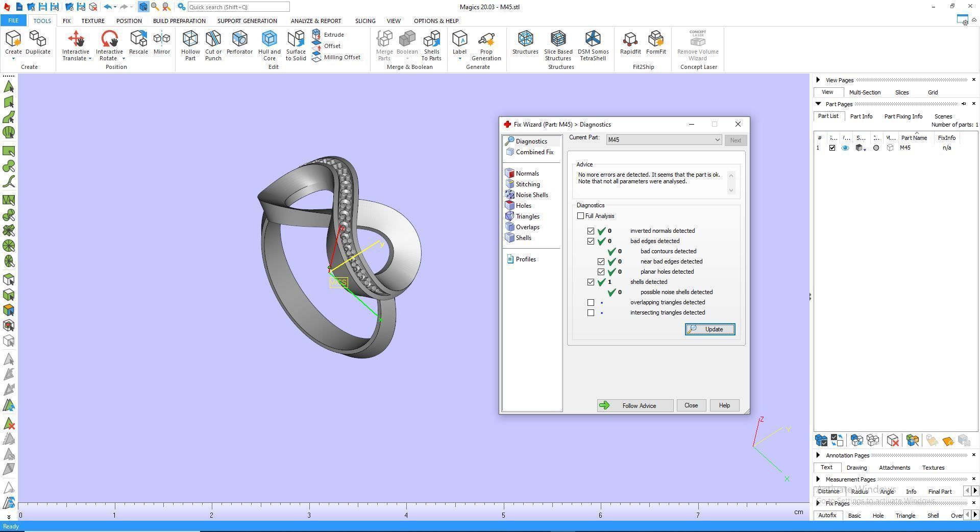Open Fix Wizard Help
The height and width of the screenshot is (532, 980).
click(724, 405)
